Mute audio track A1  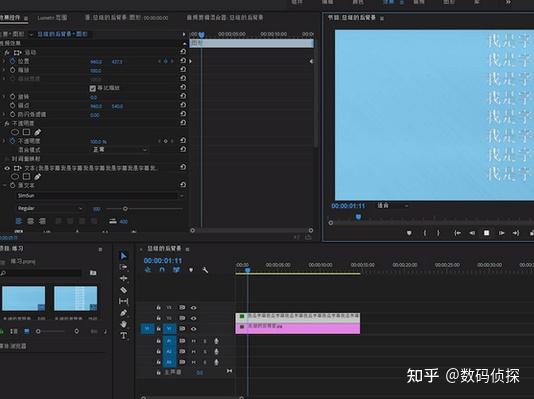(x=193, y=341)
